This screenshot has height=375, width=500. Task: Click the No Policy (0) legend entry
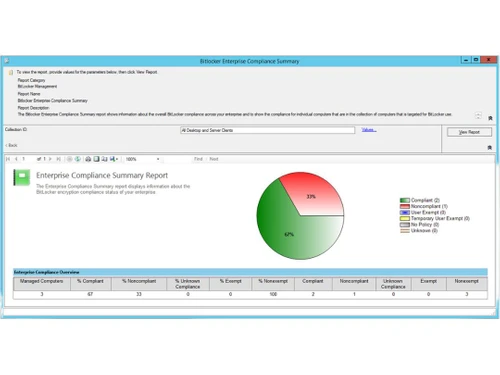pyautogui.click(x=420, y=224)
